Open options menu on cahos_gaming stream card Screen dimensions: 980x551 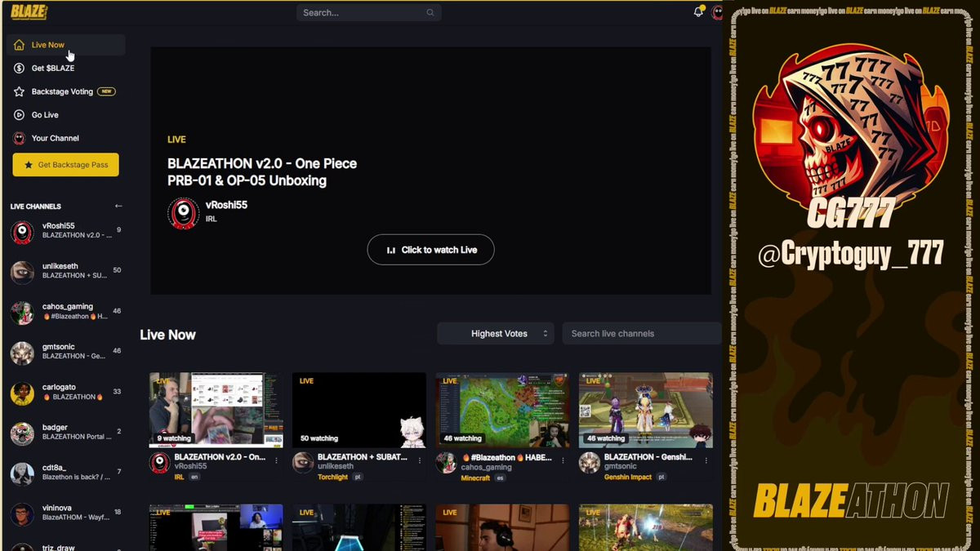click(563, 460)
